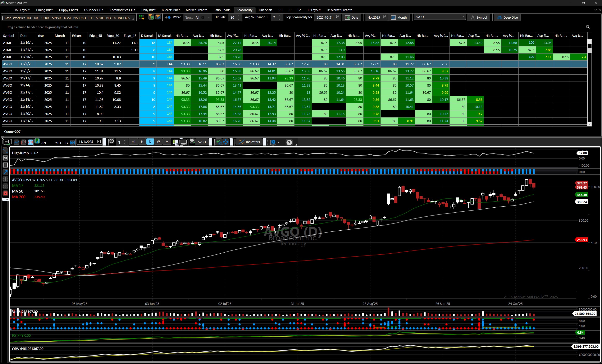Enable the Monthly timeframe toggle
Viewport: 602px width, 364px height.
tap(167, 142)
